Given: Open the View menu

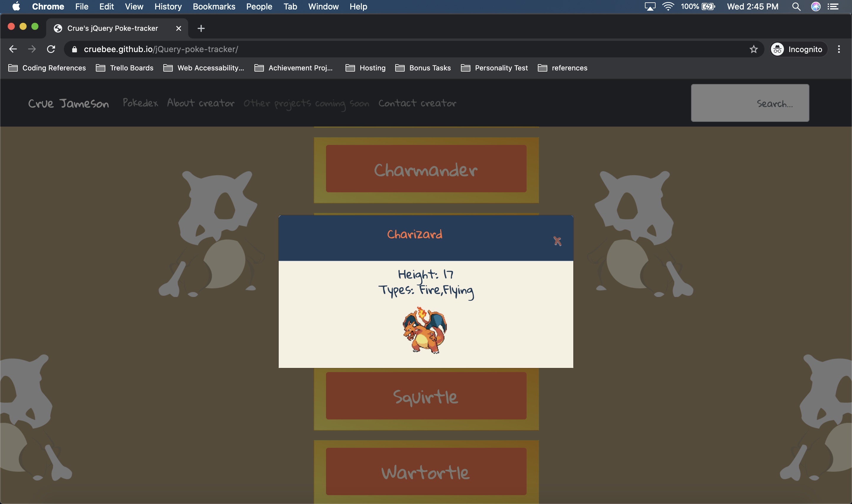Looking at the screenshot, I should (134, 7).
